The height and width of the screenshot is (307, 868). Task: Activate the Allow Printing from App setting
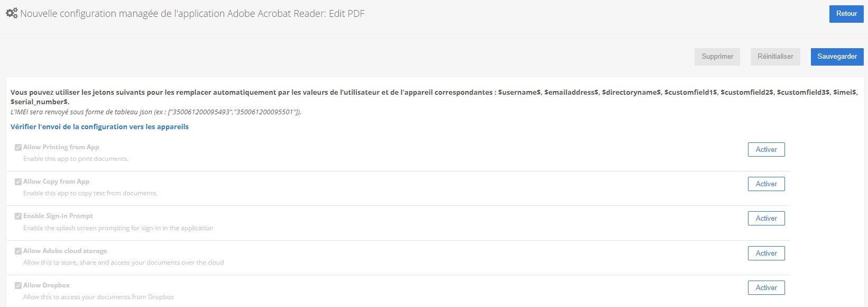[767, 150]
